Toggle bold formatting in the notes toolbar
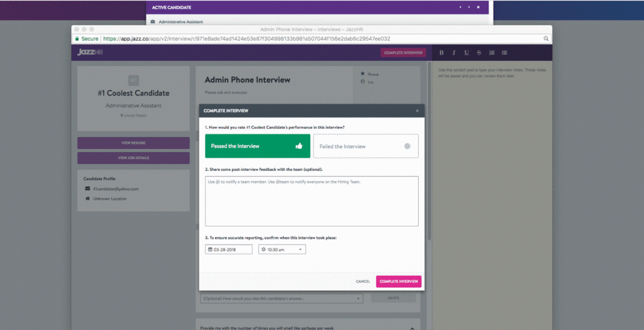The height and width of the screenshot is (330, 644). click(x=441, y=53)
